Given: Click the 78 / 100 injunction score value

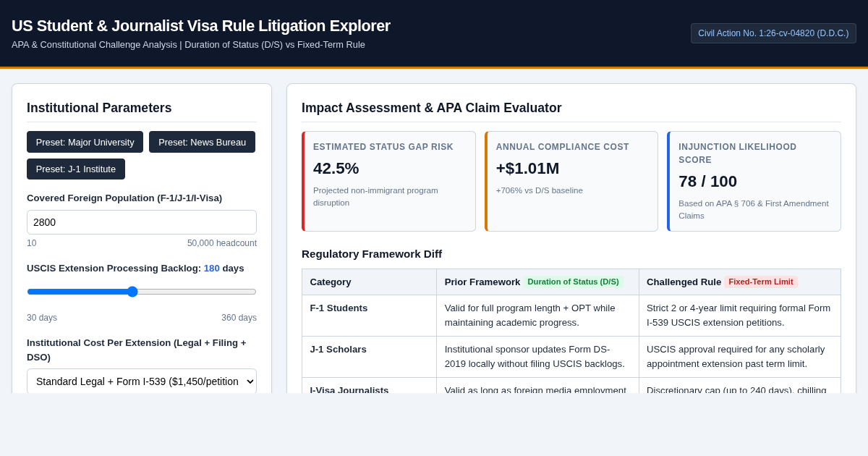Looking at the screenshot, I should point(707,181).
